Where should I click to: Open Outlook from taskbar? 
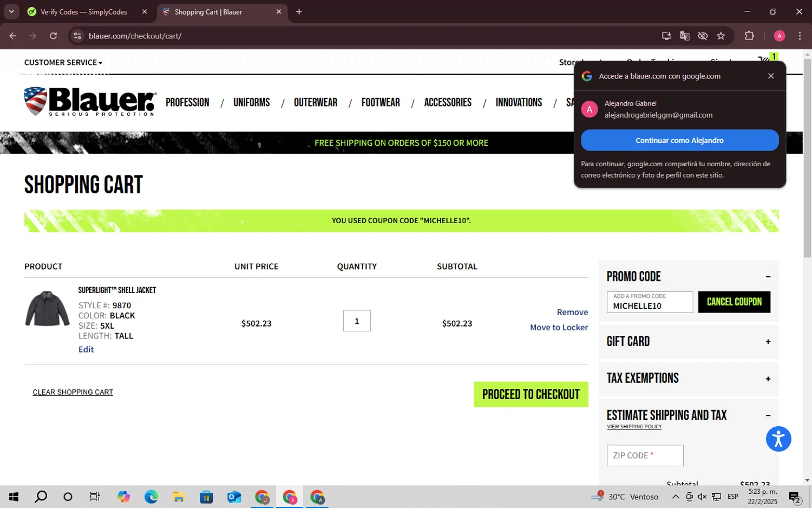(x=234, y=497)
